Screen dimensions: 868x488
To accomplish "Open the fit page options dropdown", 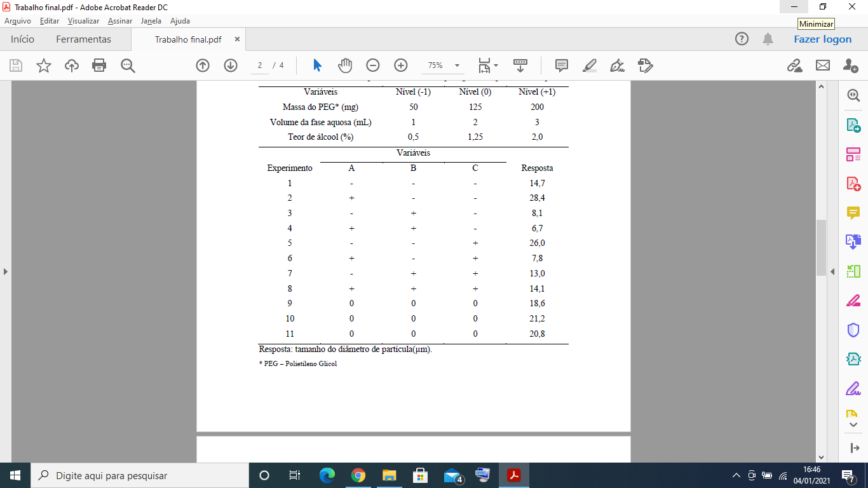I will (x=488, y=65).
